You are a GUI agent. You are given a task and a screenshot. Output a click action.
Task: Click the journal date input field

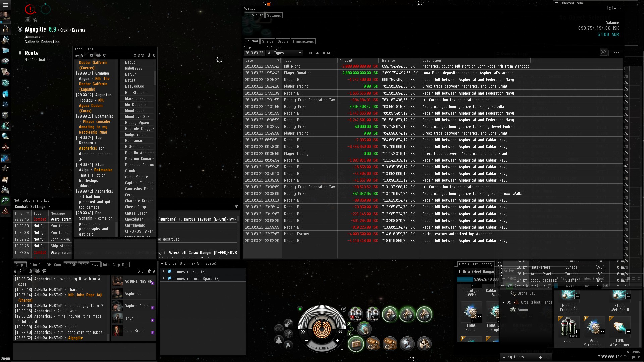click(254, 53)
